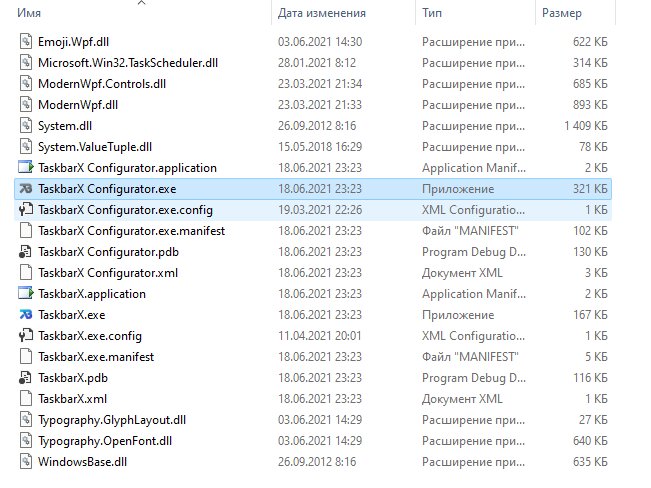The width and height of the screenshot is (651, 488).
Task: Click the TaskbarX Configurator.exe.config icon
Action: tap(26, 210)
